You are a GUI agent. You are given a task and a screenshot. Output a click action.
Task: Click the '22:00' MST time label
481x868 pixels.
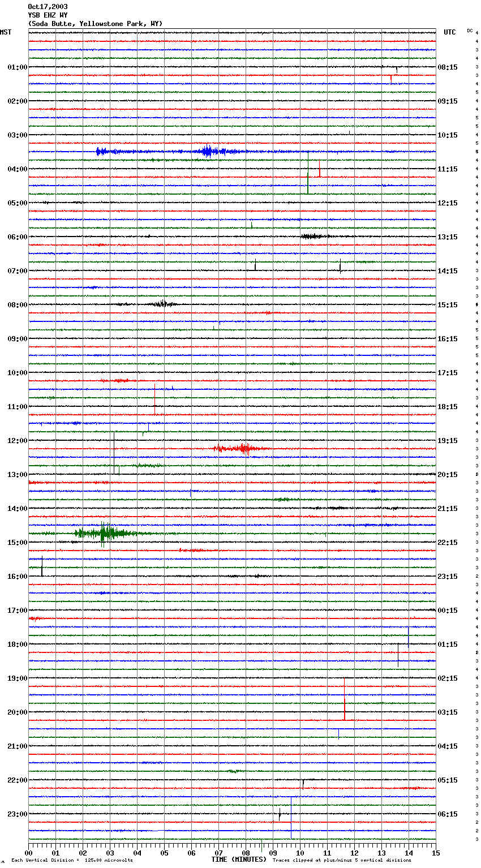(18, 780)
